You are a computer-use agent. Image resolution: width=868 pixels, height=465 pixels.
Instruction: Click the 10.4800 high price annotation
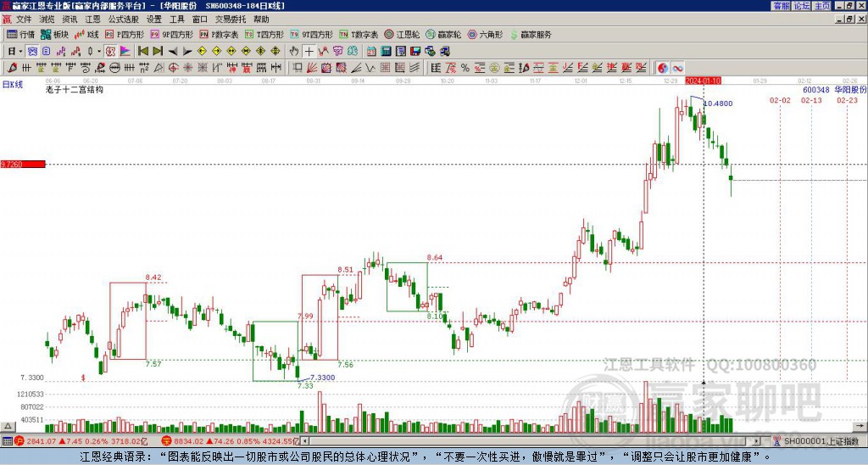718,104
